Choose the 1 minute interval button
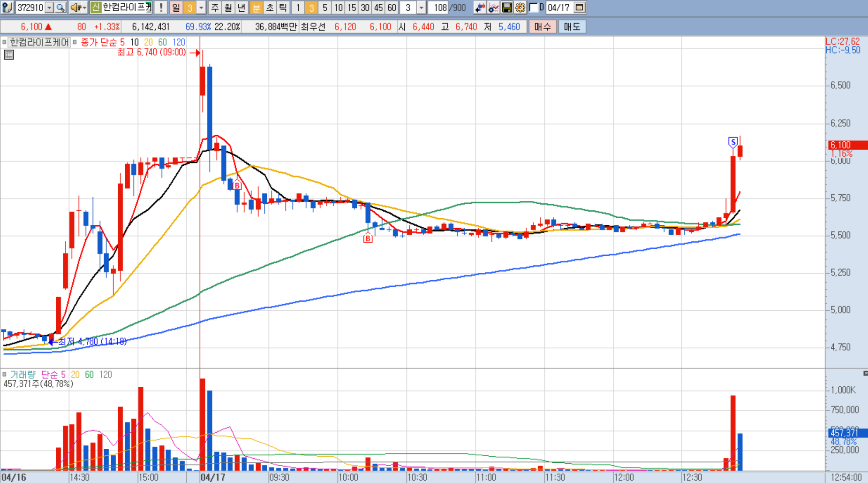The width and height of the screenshot is (868, 483). (x=298, y=8)
